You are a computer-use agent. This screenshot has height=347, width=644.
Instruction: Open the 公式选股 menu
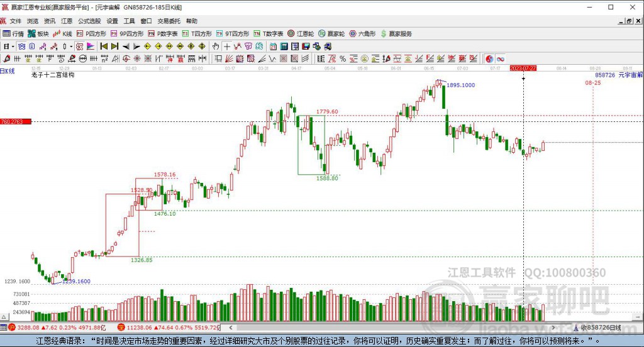[x=89, y=21]
